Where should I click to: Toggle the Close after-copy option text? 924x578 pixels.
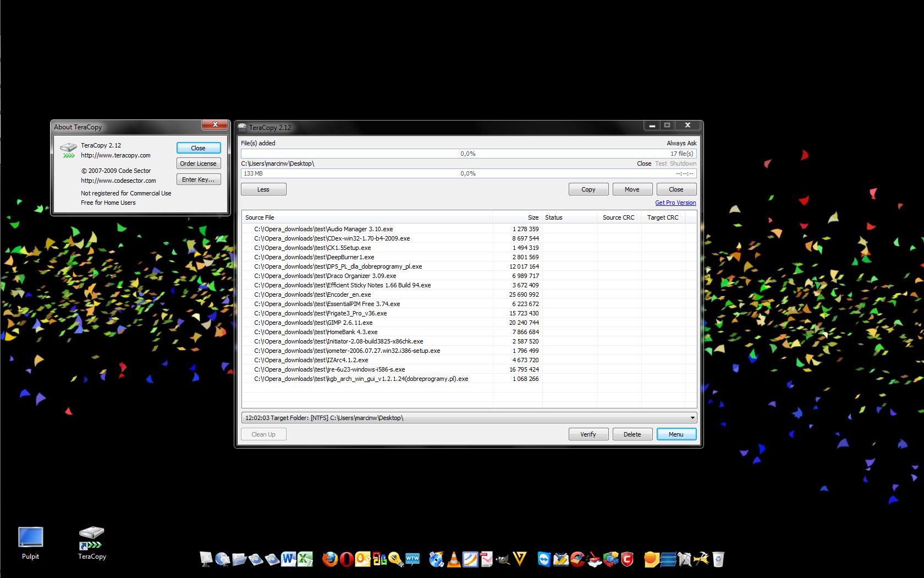coord(644,163)
